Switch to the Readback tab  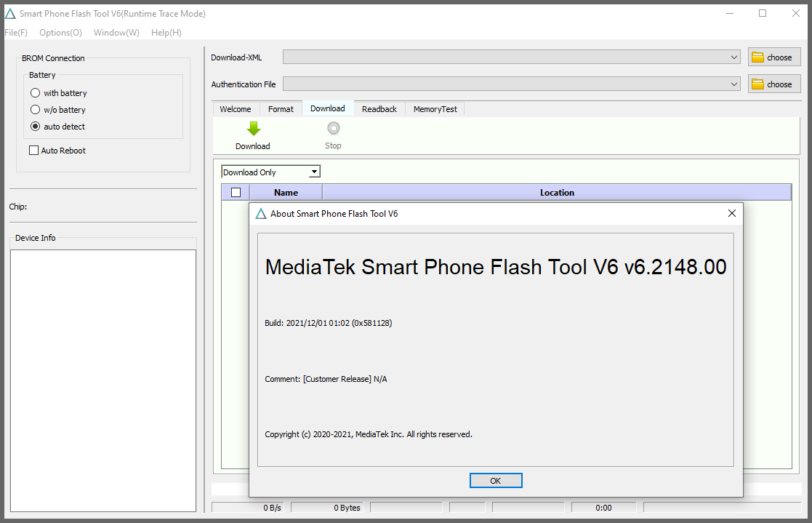379,109
